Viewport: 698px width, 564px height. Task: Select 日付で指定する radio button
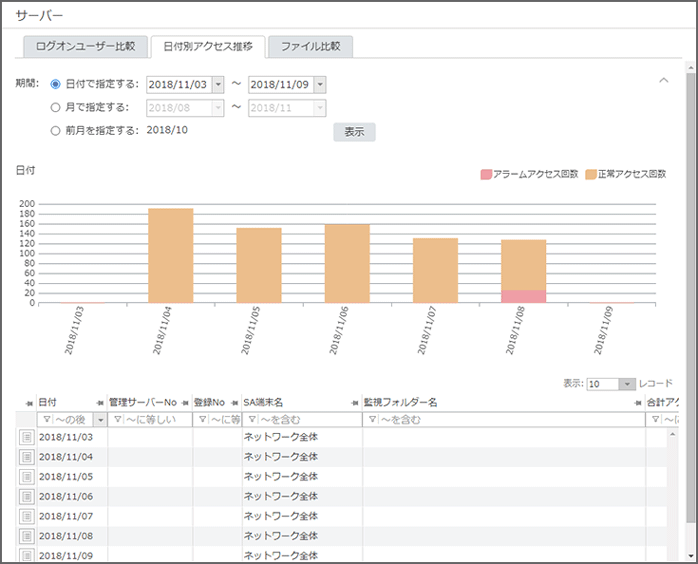[x=55, y=85]
